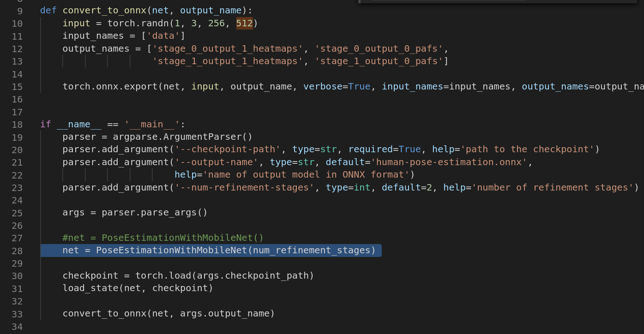
Task: Click the commented PoseEstimationWithMobileNet line 27
Action: tap(162, 238)
